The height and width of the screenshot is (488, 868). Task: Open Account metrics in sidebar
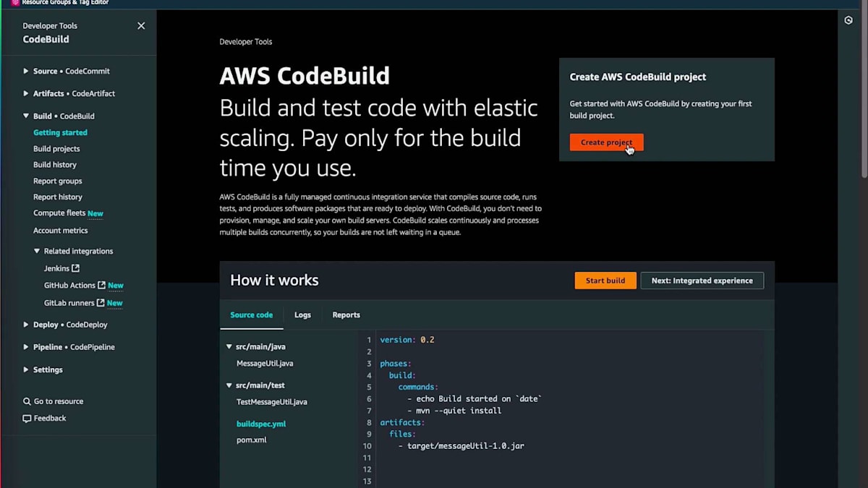pyautogui.click(x=60, y=231)
